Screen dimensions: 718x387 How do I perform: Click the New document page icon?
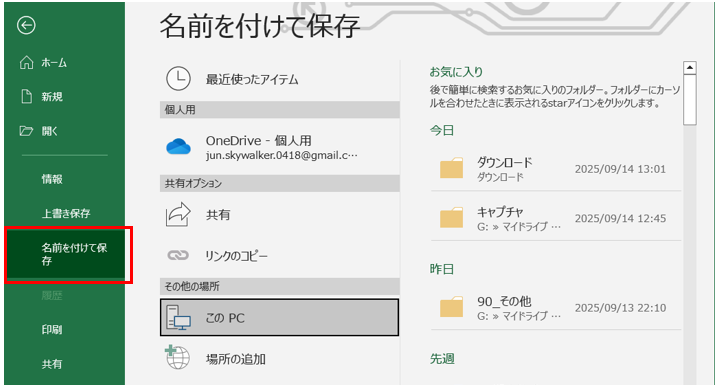point(27,97)
